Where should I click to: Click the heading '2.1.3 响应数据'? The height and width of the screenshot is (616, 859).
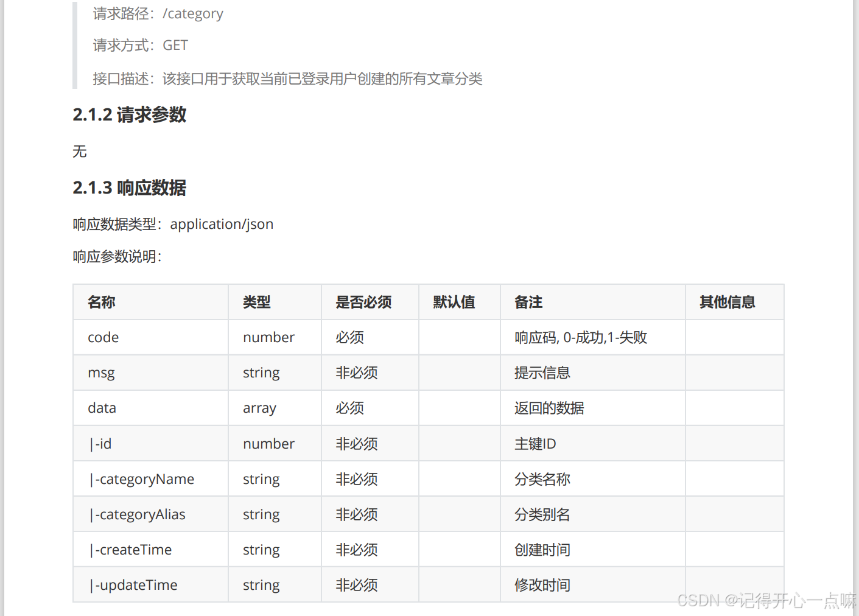[130, 187]
